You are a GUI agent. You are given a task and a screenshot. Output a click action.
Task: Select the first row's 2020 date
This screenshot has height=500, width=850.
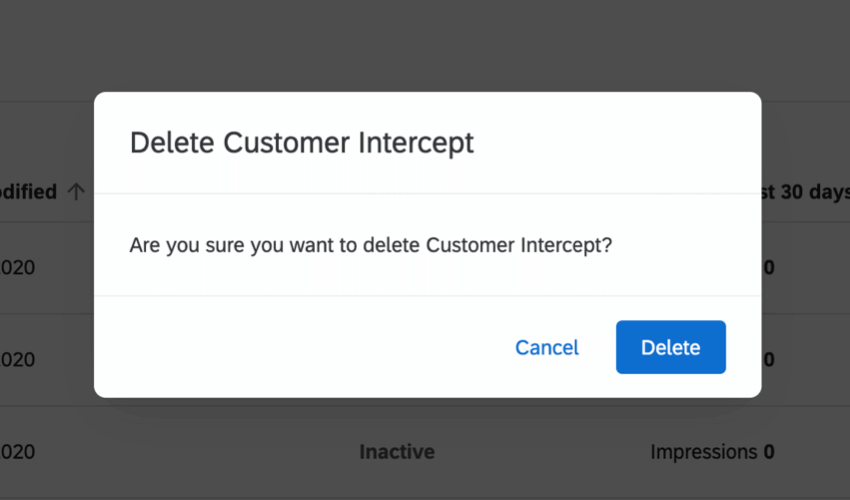[18, 267]
